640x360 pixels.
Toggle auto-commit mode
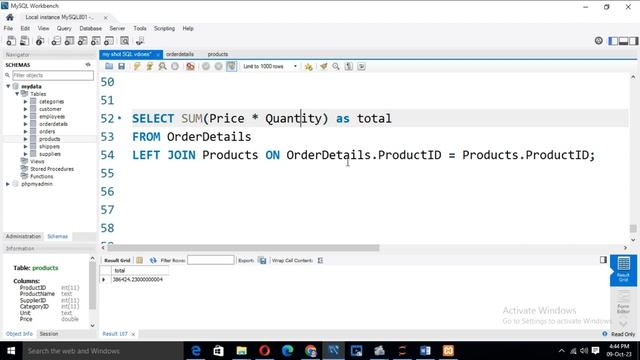231,66
